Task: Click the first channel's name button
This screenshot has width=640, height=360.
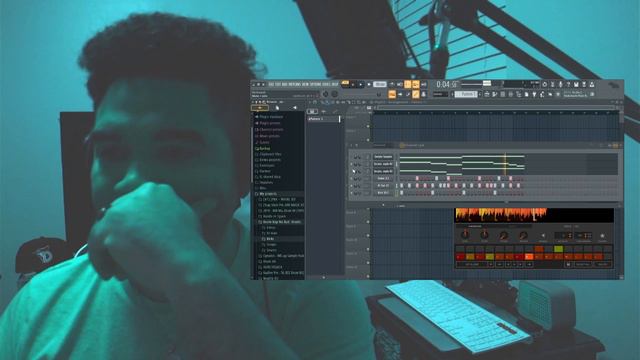Action: pos(383,157)
